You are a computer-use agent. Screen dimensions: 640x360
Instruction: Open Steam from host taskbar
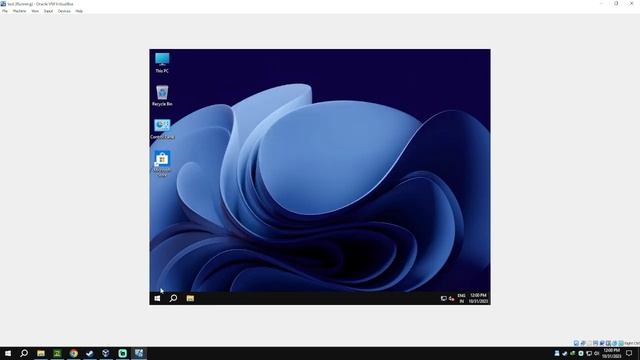click(x=90, y=353)
